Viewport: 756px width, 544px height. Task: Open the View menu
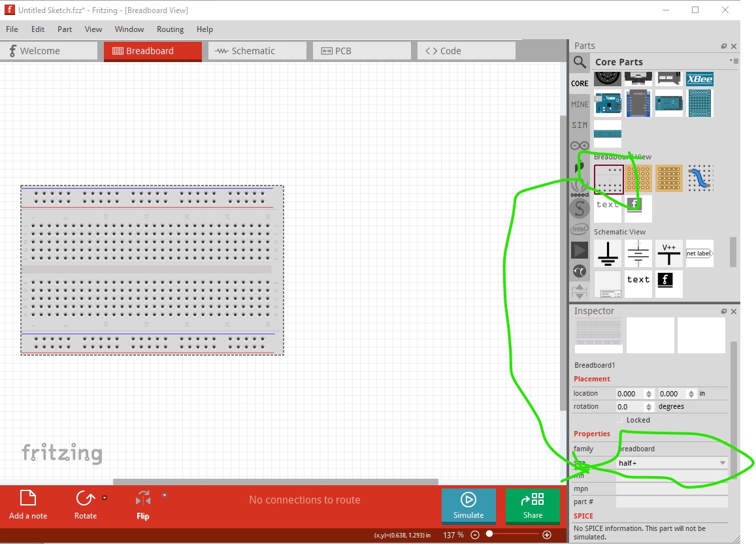(x=93, y=29)
